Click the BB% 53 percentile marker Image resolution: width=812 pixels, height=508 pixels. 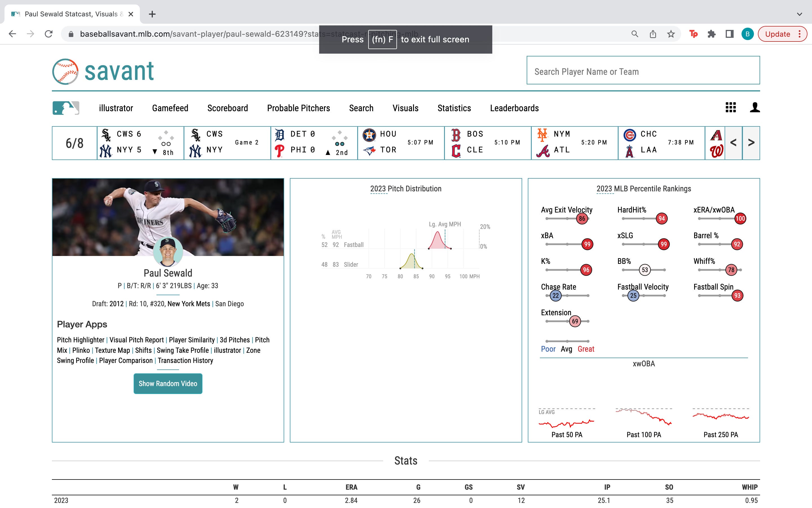[x=645, y=270]
